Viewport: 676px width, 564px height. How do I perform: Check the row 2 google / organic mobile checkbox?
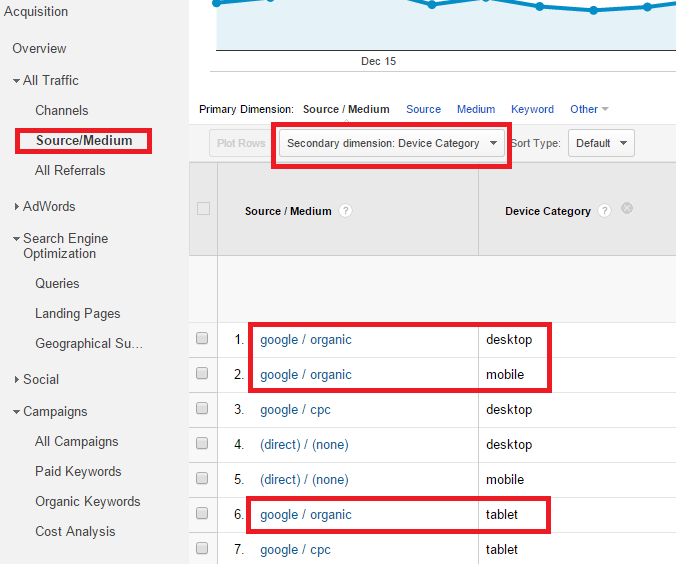202,373
